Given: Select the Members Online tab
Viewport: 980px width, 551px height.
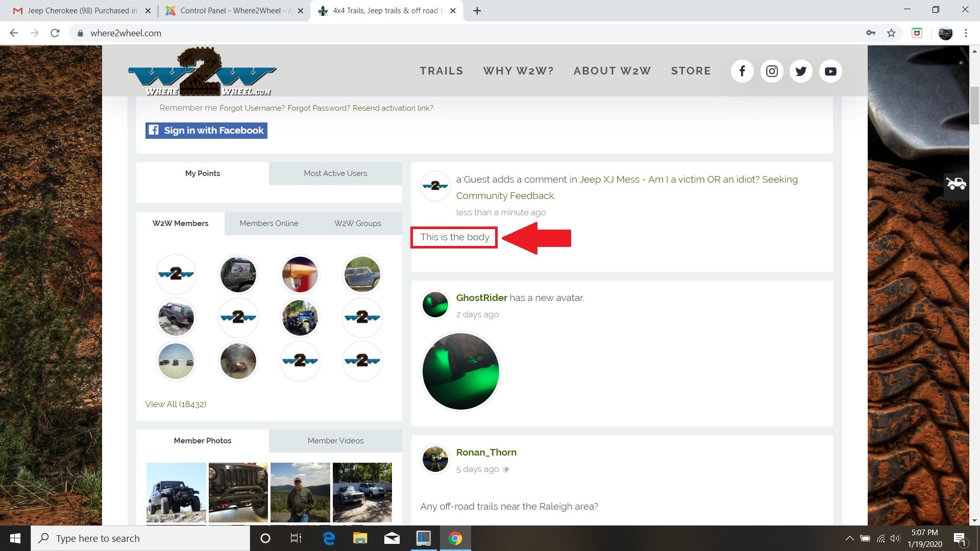Looking at the screenshot, I should [x=269, y=223].
